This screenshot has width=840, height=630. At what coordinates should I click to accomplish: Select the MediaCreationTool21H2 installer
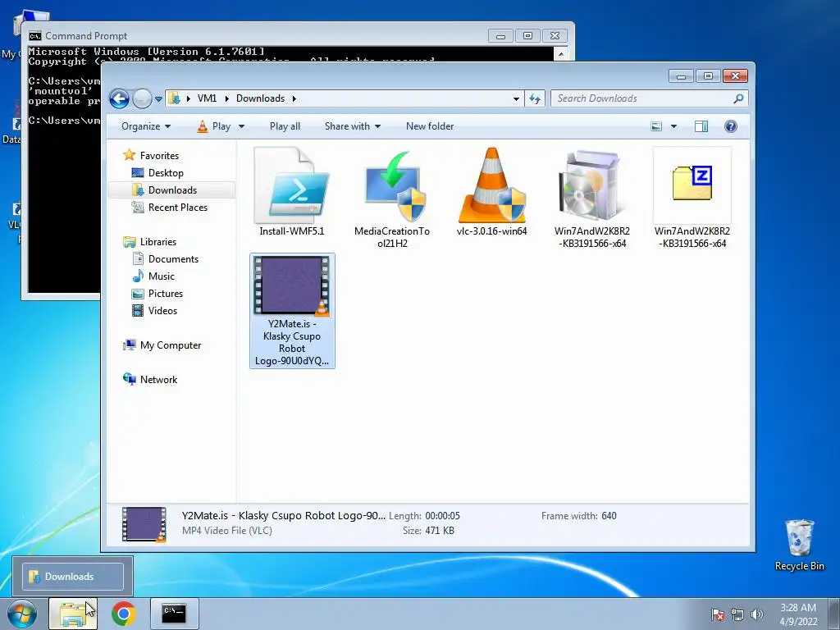pos(392,199)
